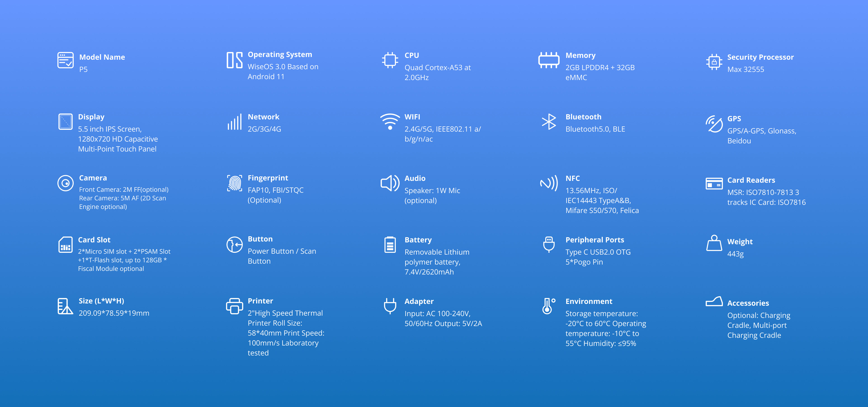
Task: Select 'Power Button / Scan Button' text
Action: click(x=282, y=256)
